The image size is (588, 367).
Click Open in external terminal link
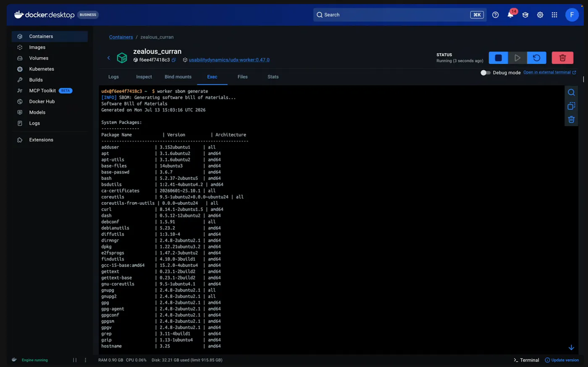(x=549, y=72)
